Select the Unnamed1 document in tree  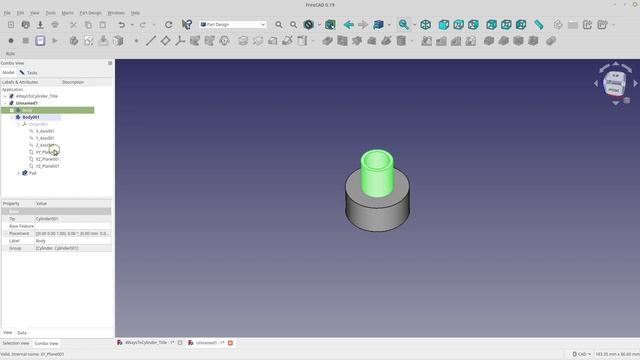click(27, 103)
